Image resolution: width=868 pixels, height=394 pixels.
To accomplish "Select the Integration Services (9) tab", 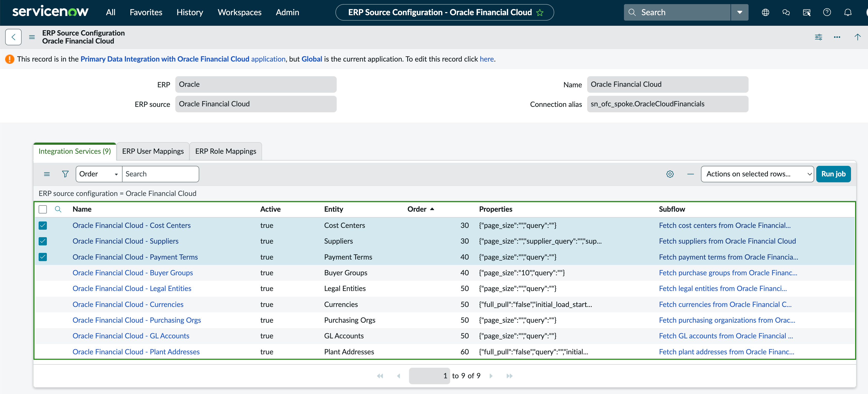I will [x=75, y=151].
